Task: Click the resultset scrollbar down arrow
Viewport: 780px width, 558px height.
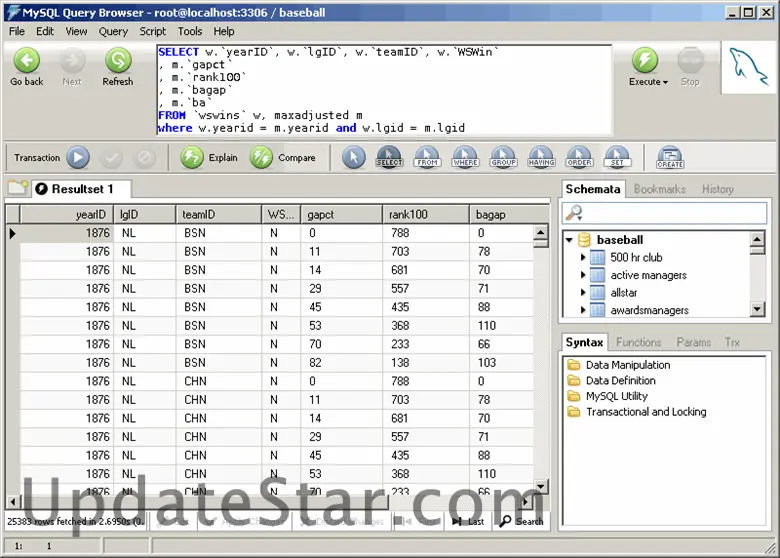Action: [540, 486]
